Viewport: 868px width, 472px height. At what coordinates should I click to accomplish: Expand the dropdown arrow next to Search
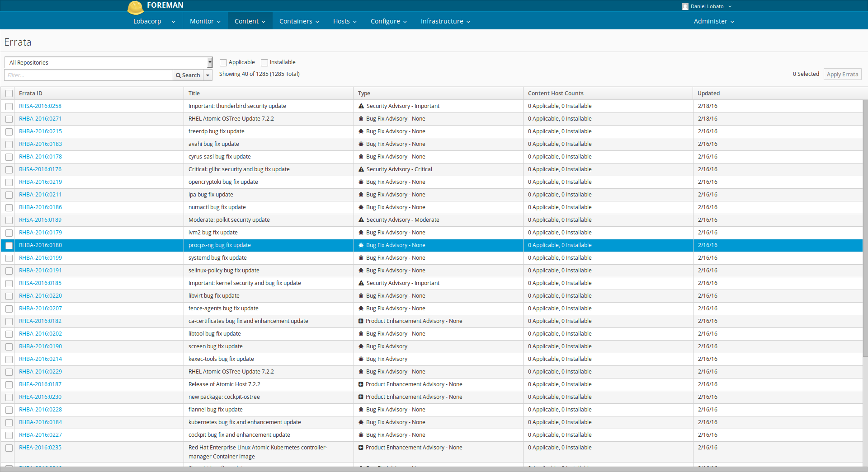coord(208,75)
